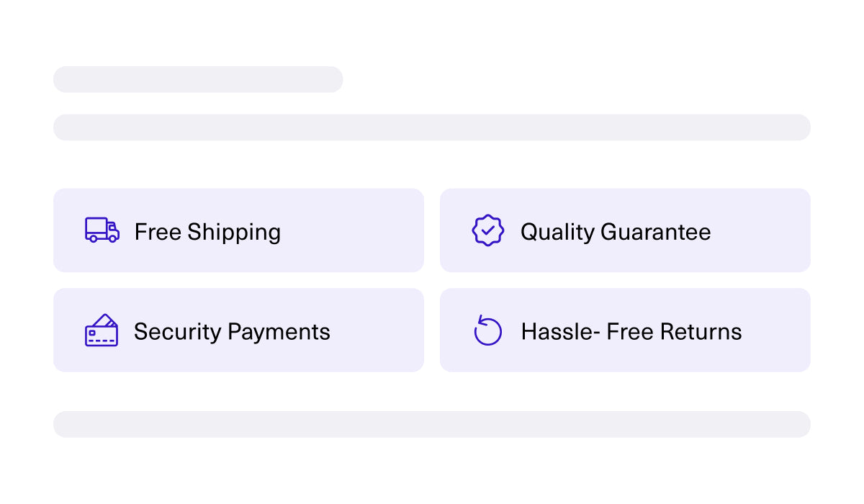
Task: Open the Free Shipping feature card
Action: tap(238, 230)
